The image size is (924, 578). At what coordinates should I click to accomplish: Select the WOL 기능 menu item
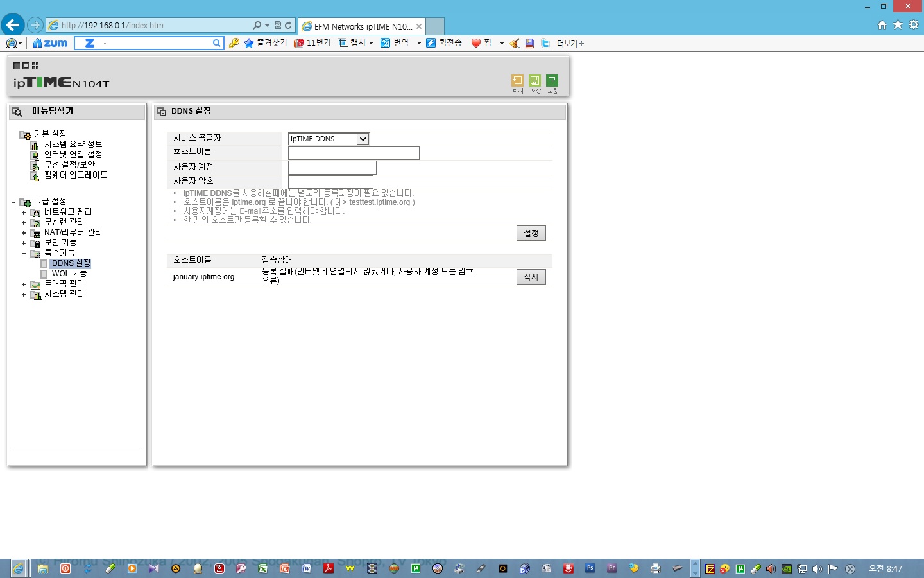[x=69, y=274]
